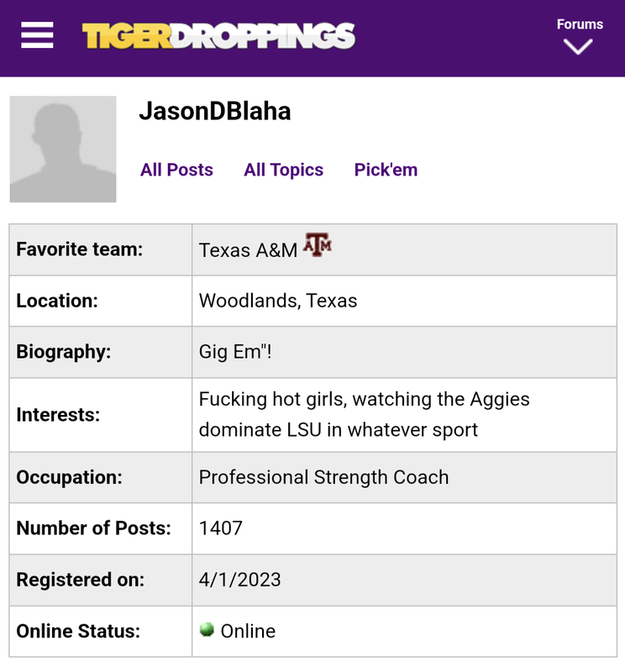Click the green online status indicator
Screen dimensions: 625x672
coord(207,629)
